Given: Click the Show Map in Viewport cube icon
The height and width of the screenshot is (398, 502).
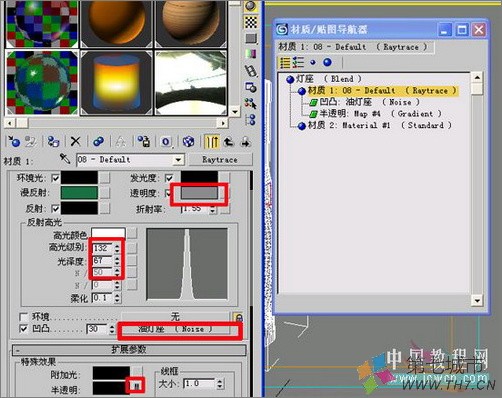Looking at the screenshot, I should coord(188,142).
